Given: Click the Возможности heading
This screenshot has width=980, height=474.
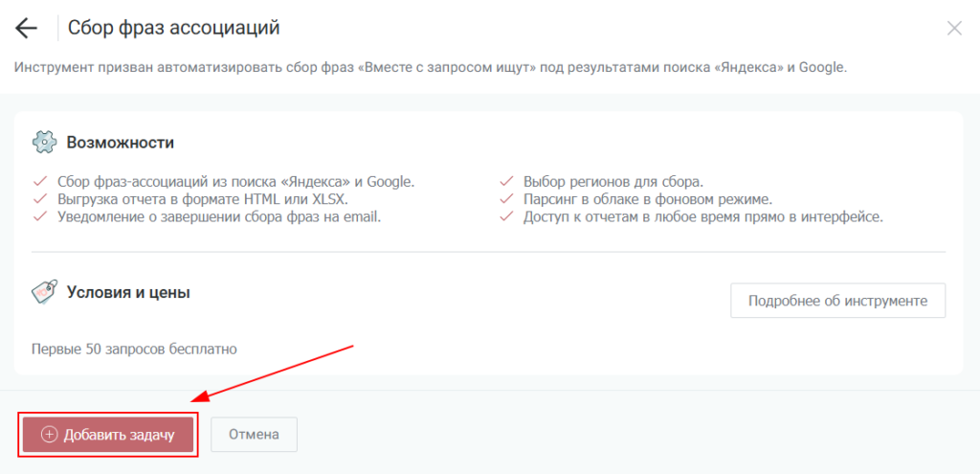Looking at the screenshot, I should 120,143.
